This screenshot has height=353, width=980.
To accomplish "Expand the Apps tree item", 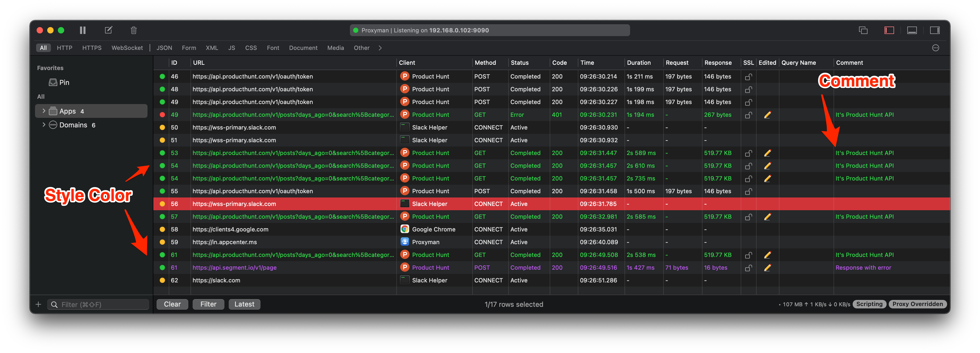I will 44,111.
